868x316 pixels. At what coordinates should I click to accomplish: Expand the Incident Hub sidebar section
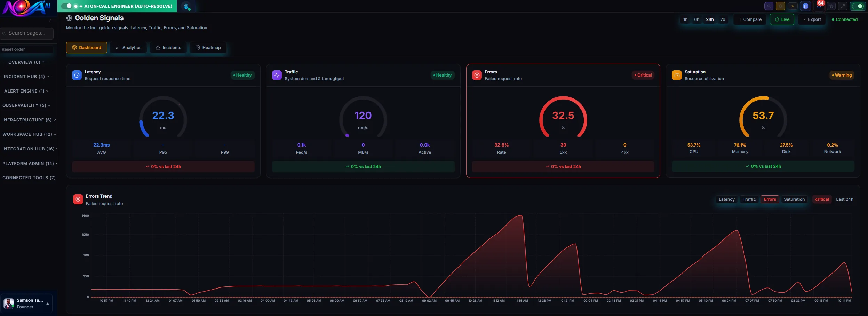(26, 77)
